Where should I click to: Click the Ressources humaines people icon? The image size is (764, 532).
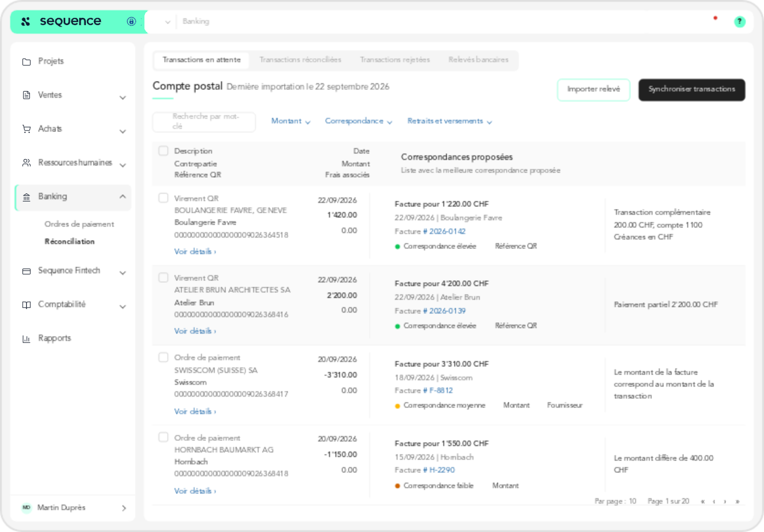pos(27,163)
